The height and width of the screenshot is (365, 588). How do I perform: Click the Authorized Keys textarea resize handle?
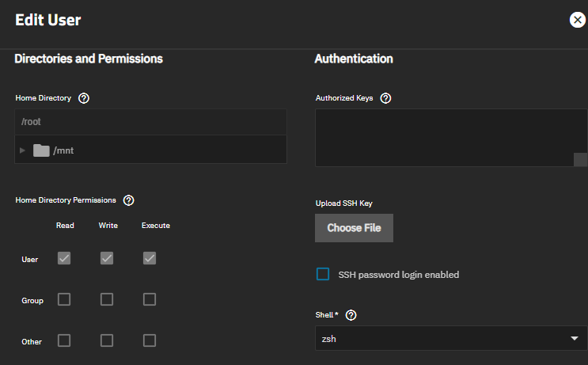581,159
